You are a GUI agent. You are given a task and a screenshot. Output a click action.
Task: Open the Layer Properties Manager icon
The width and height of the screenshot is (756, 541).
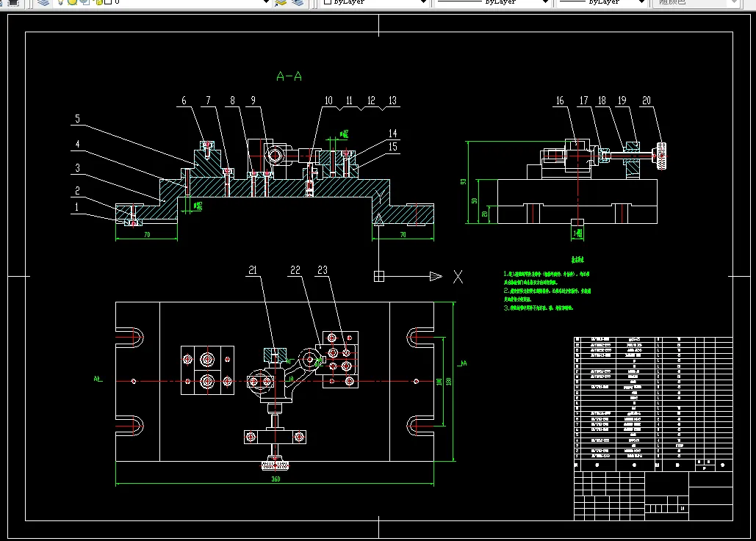[x=43, y=2]
